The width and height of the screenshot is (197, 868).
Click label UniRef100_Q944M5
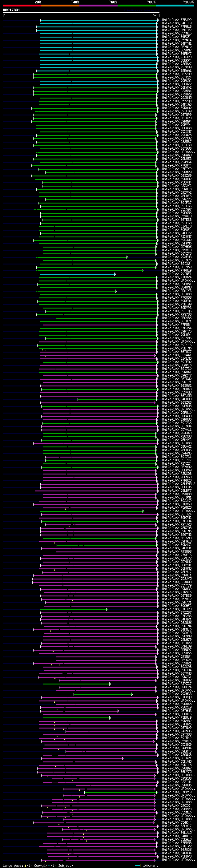click(177, 454)
